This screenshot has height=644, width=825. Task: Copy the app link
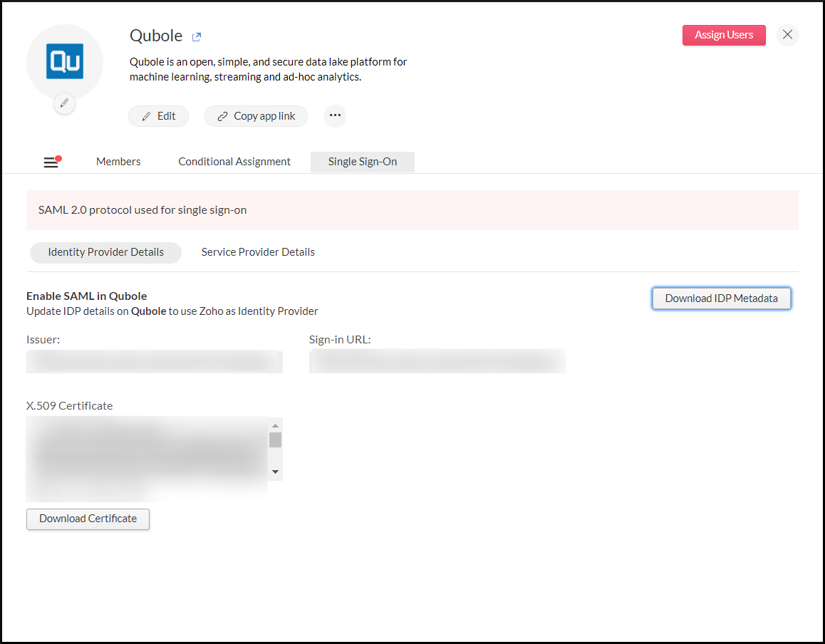click(x=256, y=116)
